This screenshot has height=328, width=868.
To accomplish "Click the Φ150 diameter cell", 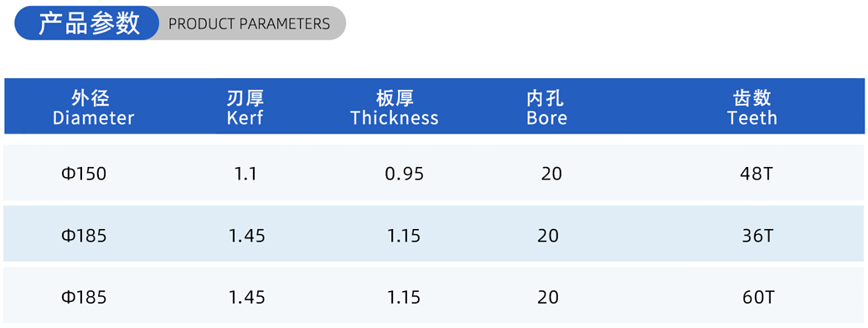I will click(x=84, y=174).
